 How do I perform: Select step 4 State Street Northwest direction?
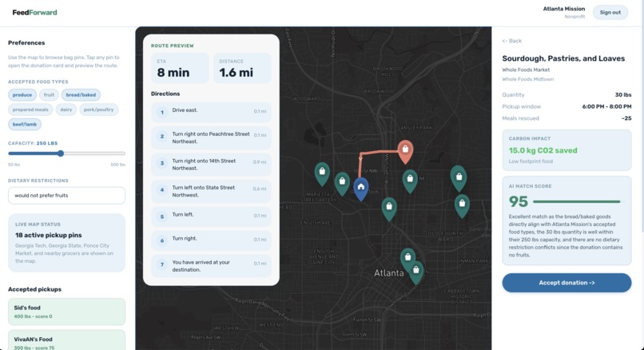(211, 191)
